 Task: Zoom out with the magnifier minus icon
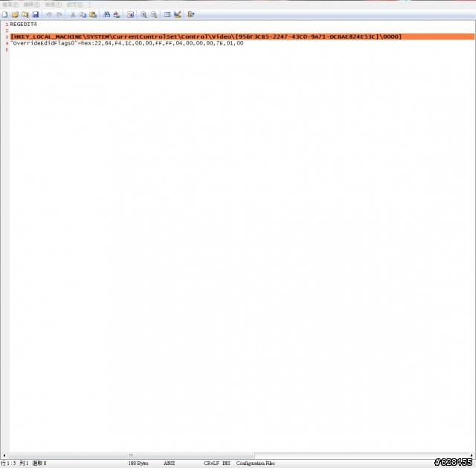tap(154, 14)
